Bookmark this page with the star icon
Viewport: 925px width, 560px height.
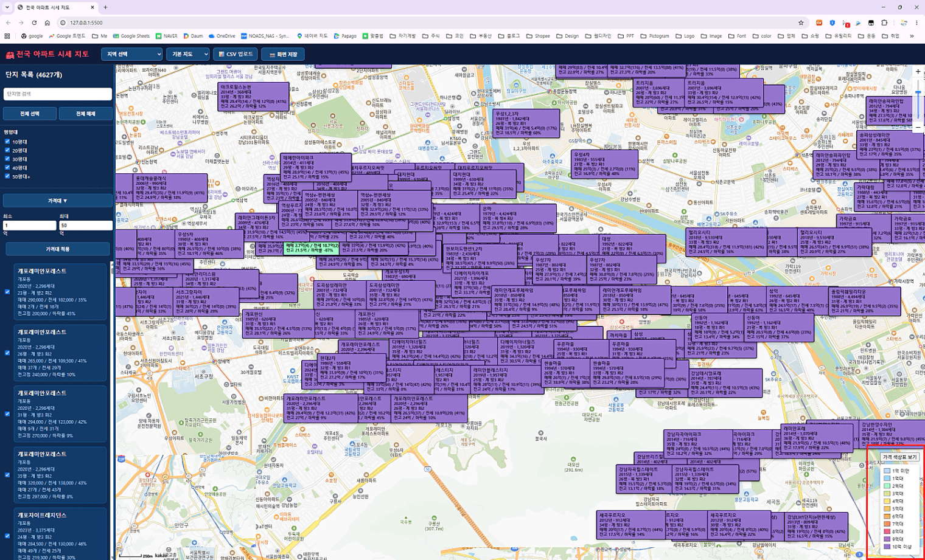[801, 22]
